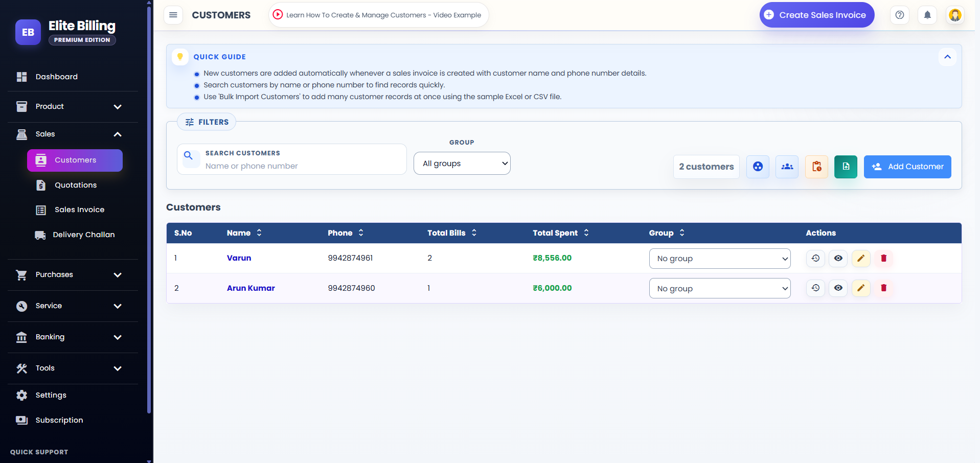
Task: Open the notifications bell
Action: click(x=927, y=15)
